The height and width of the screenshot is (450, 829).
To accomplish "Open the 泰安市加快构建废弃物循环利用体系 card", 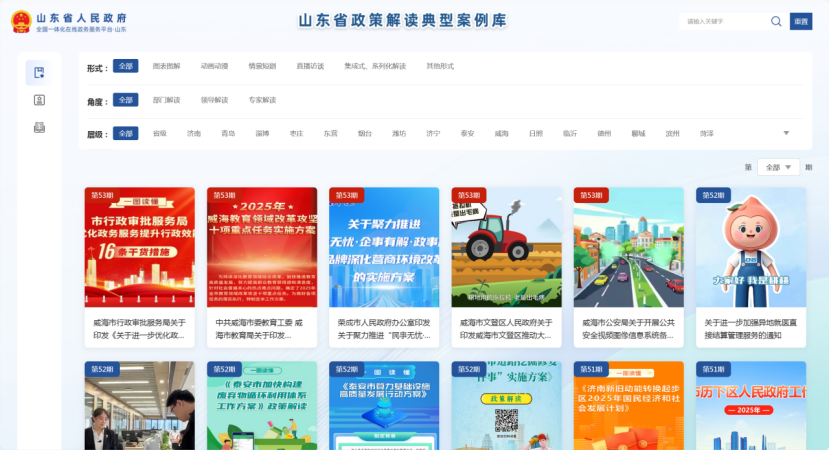I will pyautogui.click(x=262, y=406).
